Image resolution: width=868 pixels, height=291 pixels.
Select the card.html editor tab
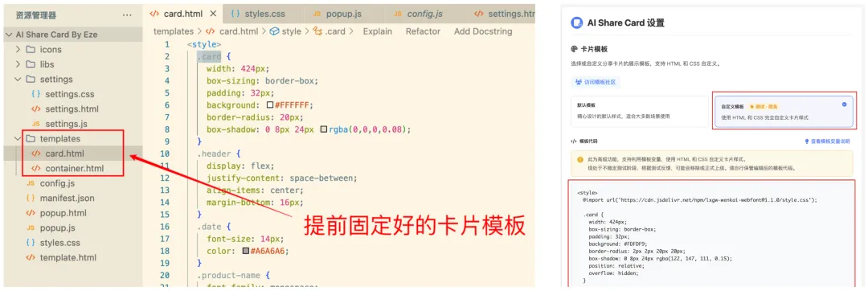[183, 14]
